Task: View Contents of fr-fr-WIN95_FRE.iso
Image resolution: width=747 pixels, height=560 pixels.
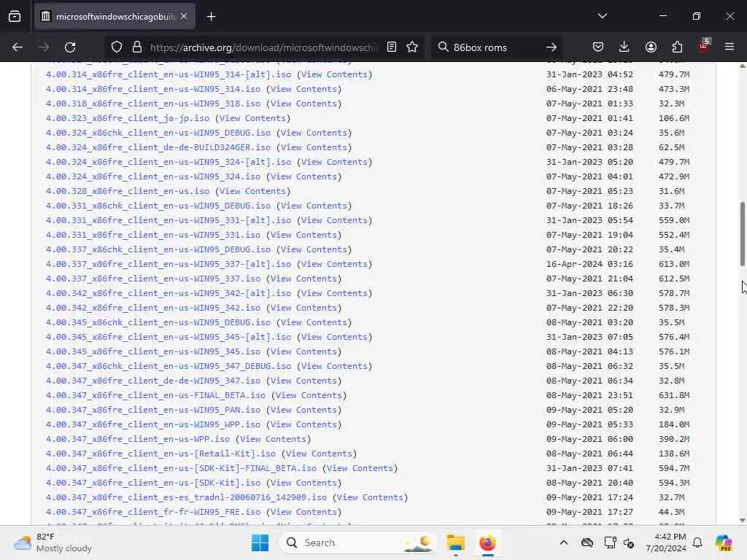Action: (x=303, y=512)
